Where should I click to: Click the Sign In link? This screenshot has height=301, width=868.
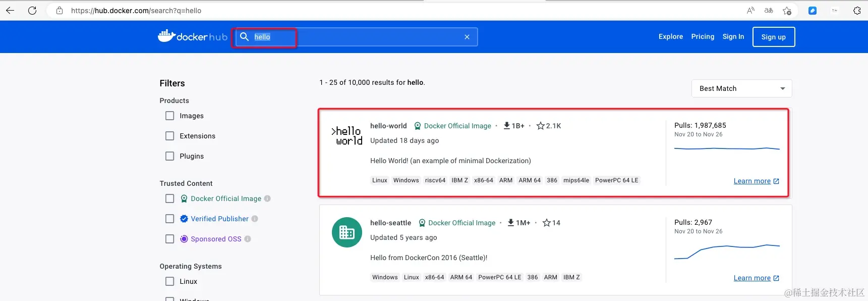coord(733,36)
